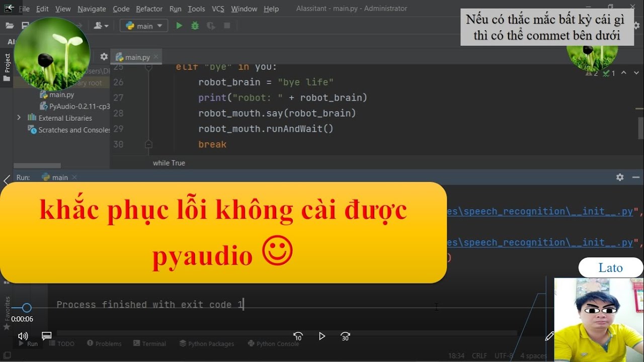Open the Terminal tool window
The height and width of the screenshot is (362, 644).
click(150, 344)
